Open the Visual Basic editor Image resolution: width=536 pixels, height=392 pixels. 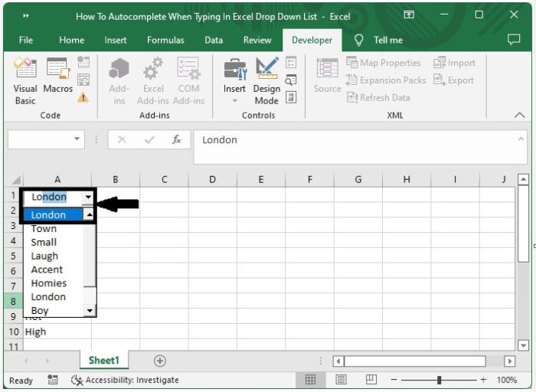click(25, 81)
